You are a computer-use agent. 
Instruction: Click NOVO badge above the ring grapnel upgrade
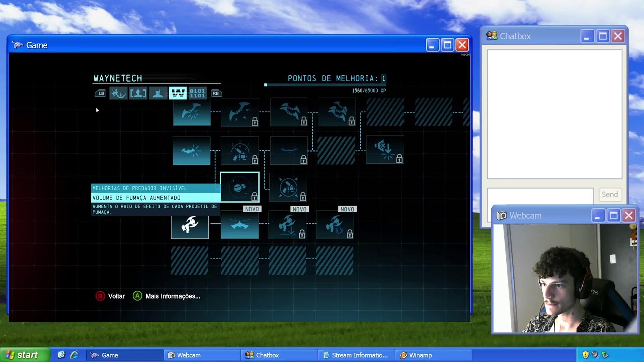(347, 209)
